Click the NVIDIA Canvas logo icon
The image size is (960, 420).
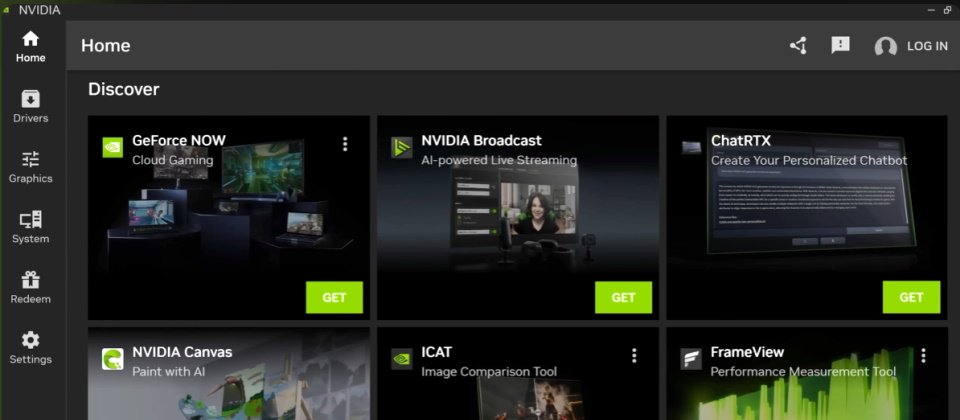pyautogui.click(x=113, y=359)
